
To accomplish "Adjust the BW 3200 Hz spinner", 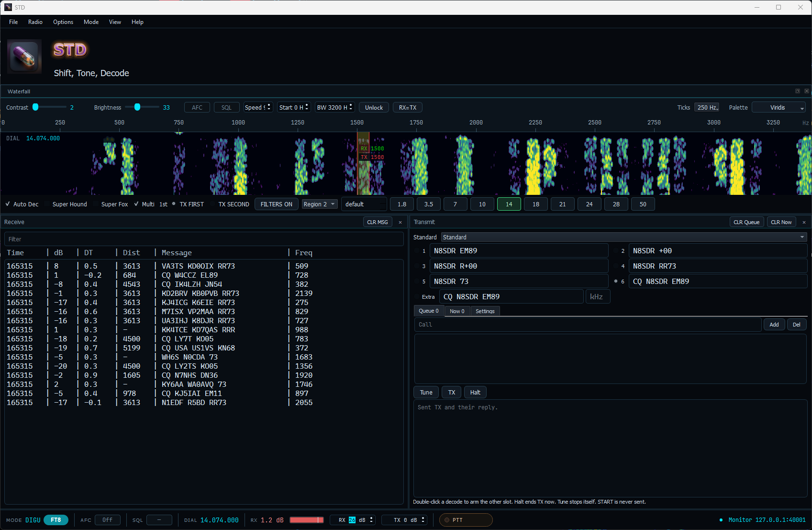I will click(351, 107).
